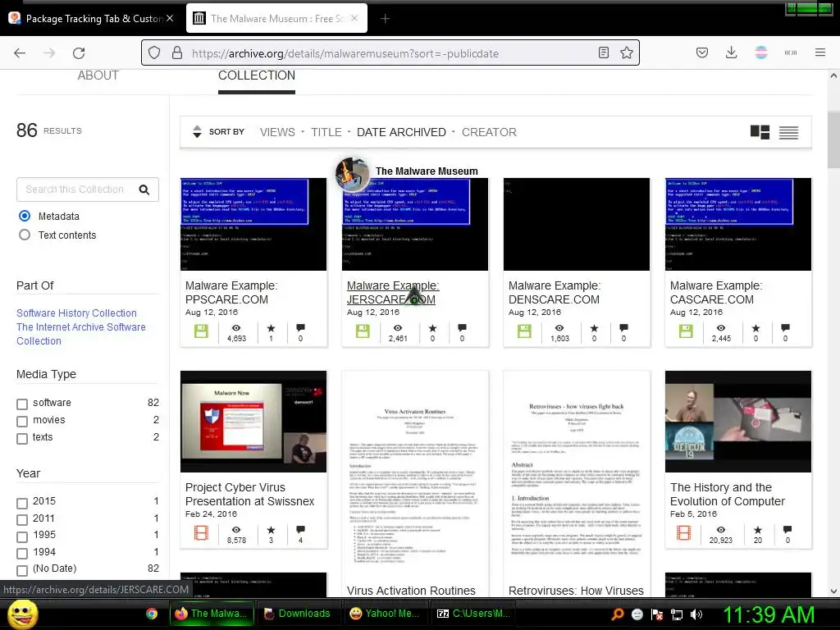Open a new browser tab with plus
The image size is (840, 630).
[385, 19]
